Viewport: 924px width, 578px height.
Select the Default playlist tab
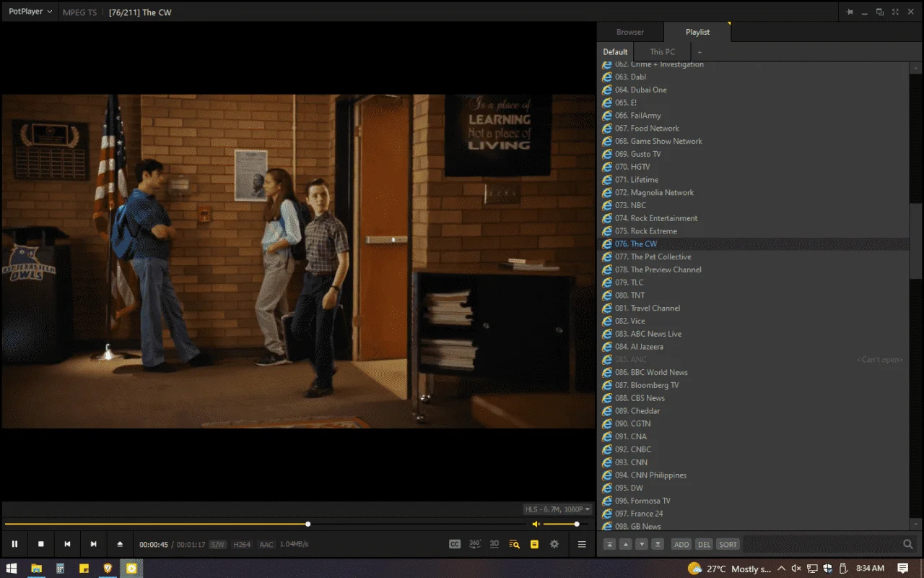coord(616,52)
